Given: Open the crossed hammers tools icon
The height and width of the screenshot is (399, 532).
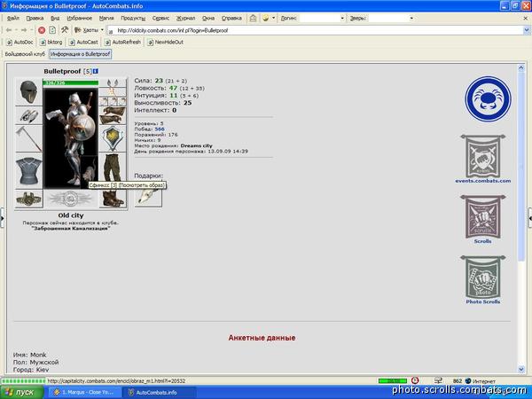Looking at the screenshot, I should pos(65,30).
